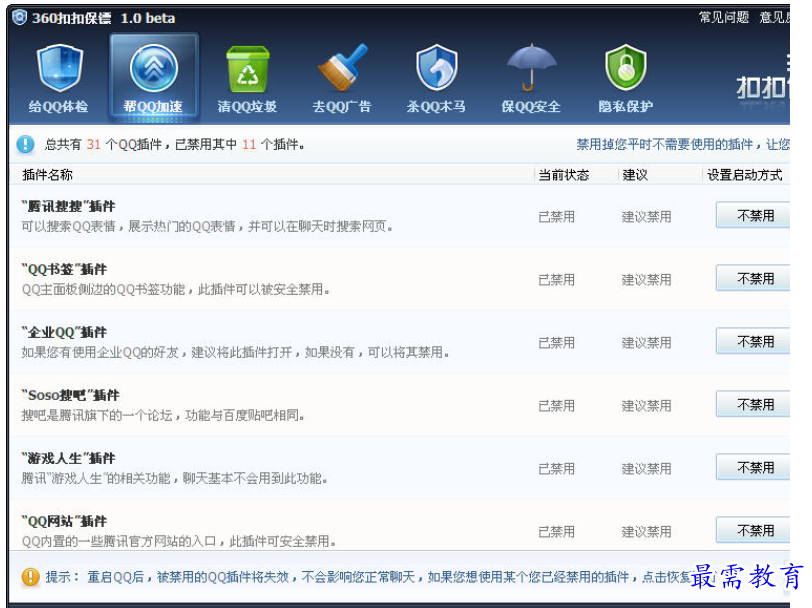Click the 当前状态 column header
Screen dimensions: 812x608
tap(564, 175)
